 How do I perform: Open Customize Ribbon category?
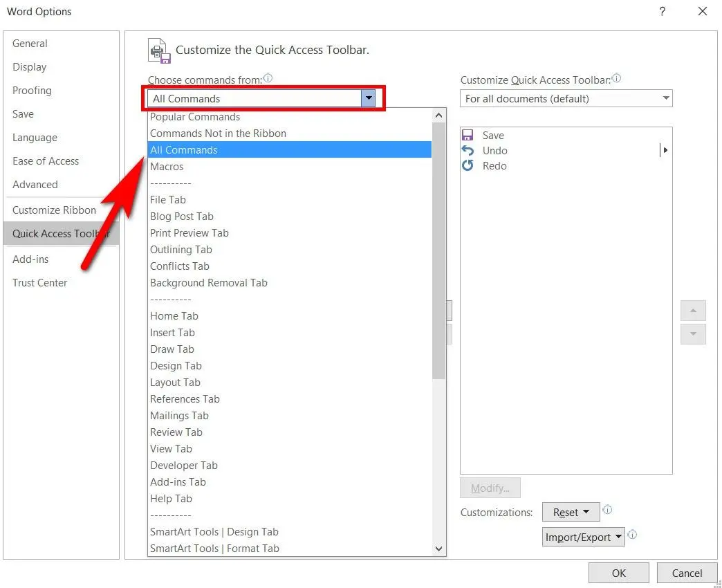(62, 210)
